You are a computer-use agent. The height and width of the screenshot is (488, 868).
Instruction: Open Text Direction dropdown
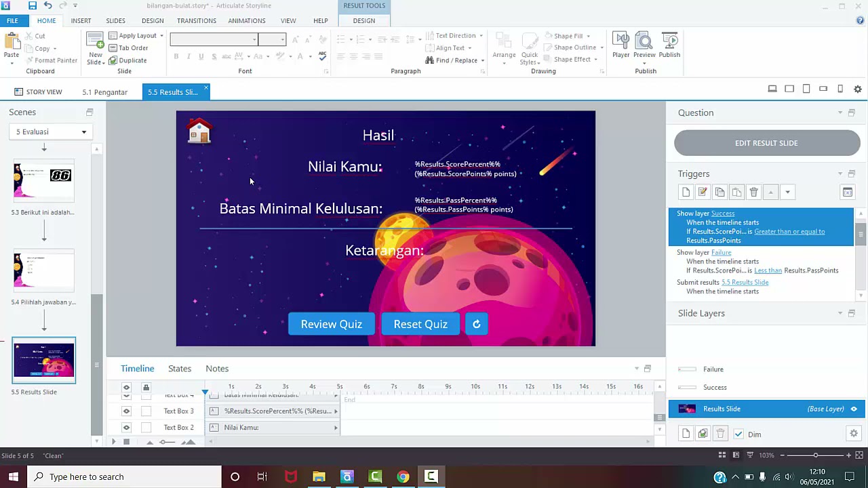481,36
